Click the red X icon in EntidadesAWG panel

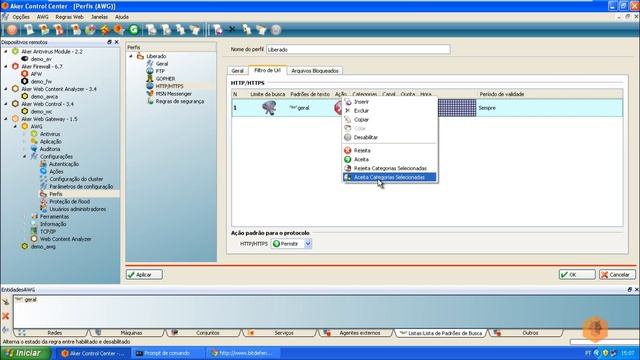click(x=6, y=316)
